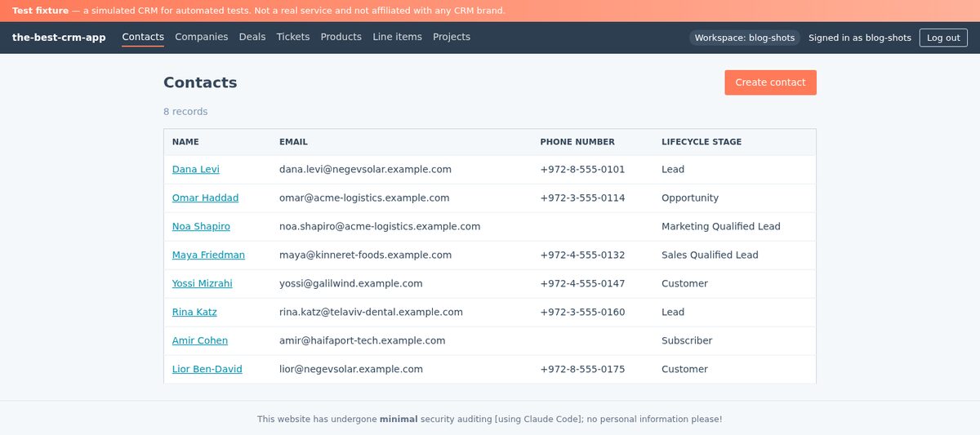Click the Test fixture banner text
980x435 pixels.
[259, 11]
